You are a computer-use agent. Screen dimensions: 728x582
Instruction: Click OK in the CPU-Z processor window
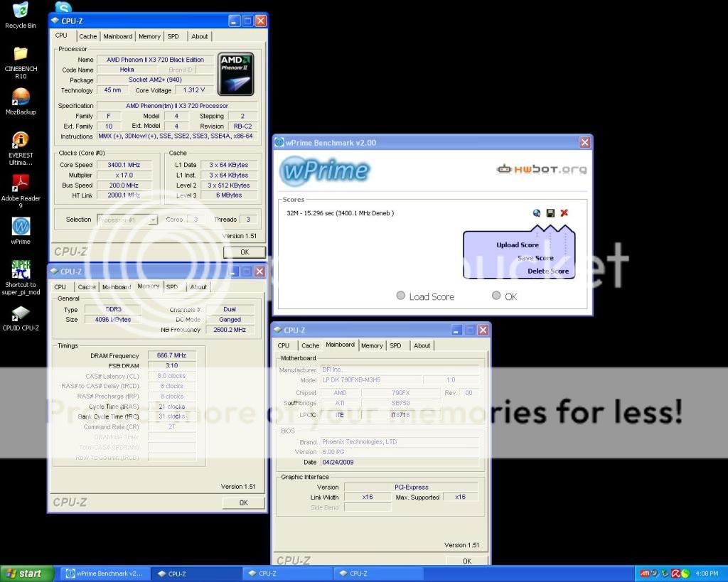click(x=245, y=252)
